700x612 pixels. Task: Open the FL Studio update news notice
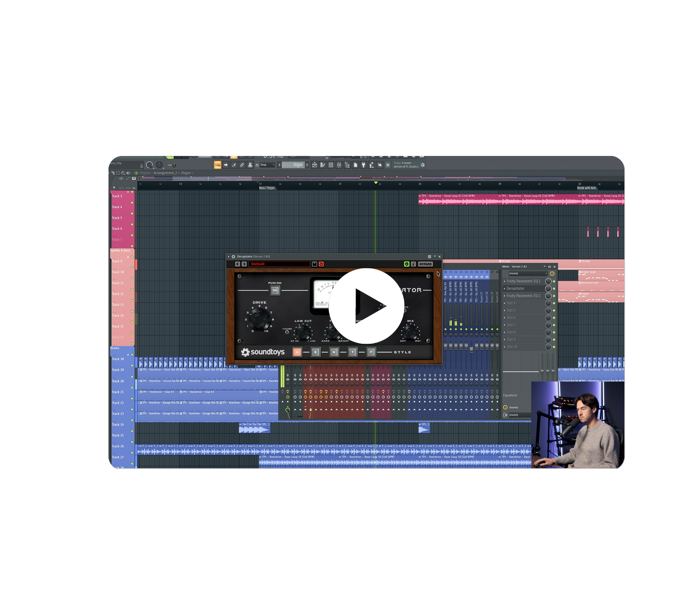click(406, 165)
